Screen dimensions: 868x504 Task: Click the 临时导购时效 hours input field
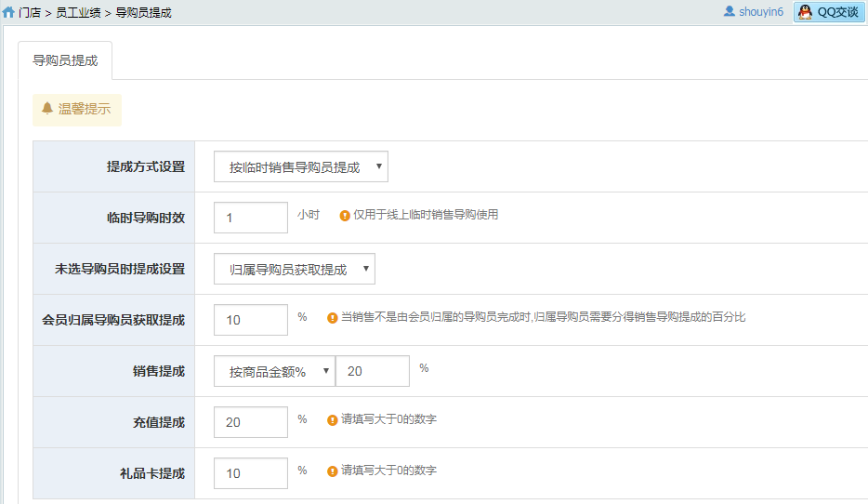(x=251, y=218)
